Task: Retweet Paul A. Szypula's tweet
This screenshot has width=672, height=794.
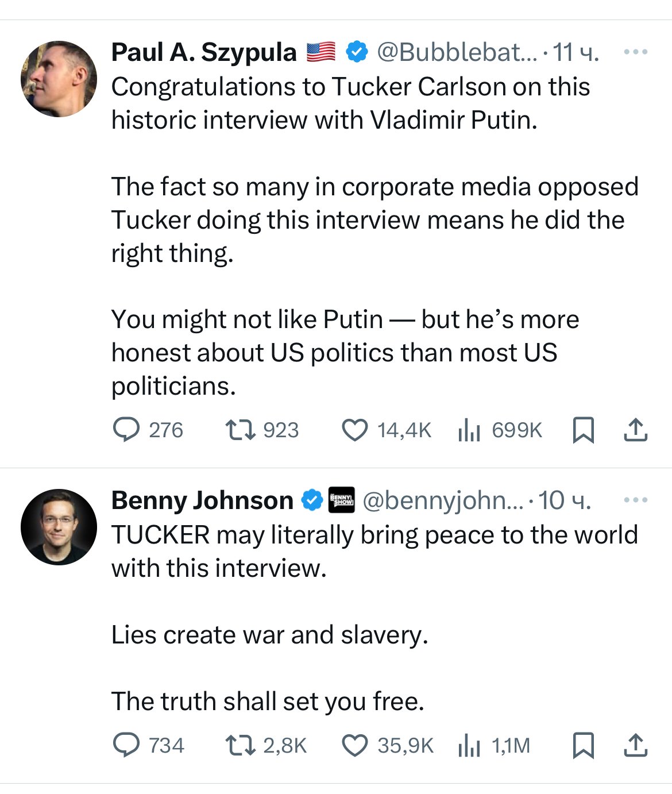Action: tap(241, 430)
